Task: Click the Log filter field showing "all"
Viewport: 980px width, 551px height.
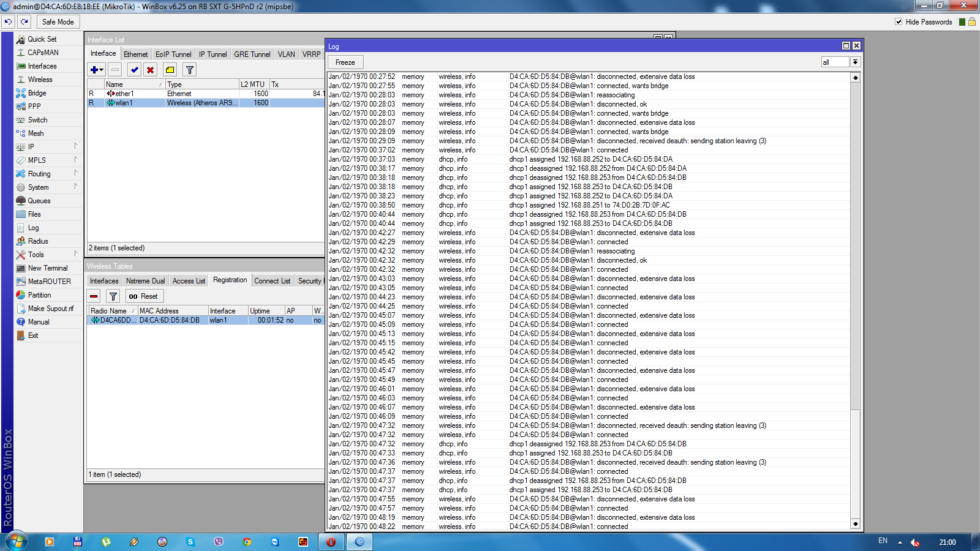Action: pyautogui.click(x=835, y=62)
